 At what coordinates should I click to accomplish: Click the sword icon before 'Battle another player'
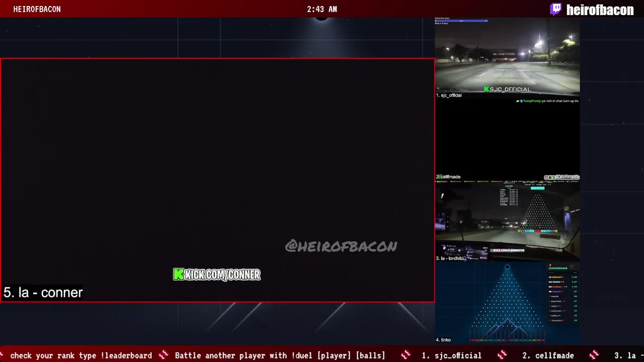[x=164, y=355]
